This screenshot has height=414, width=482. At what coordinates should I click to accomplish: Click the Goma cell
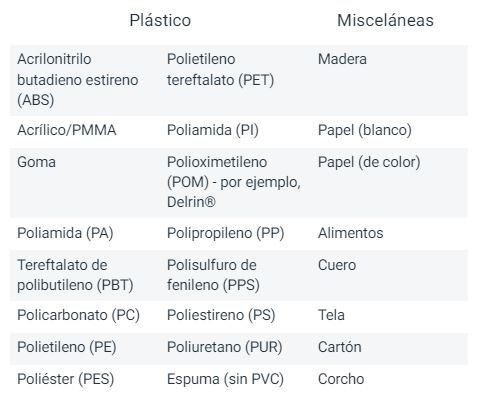(x=36, y=162)
